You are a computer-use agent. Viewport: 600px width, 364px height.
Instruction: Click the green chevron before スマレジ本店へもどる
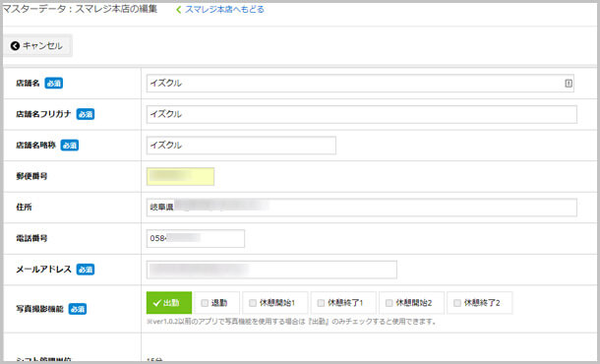click(x=178, y=10)
